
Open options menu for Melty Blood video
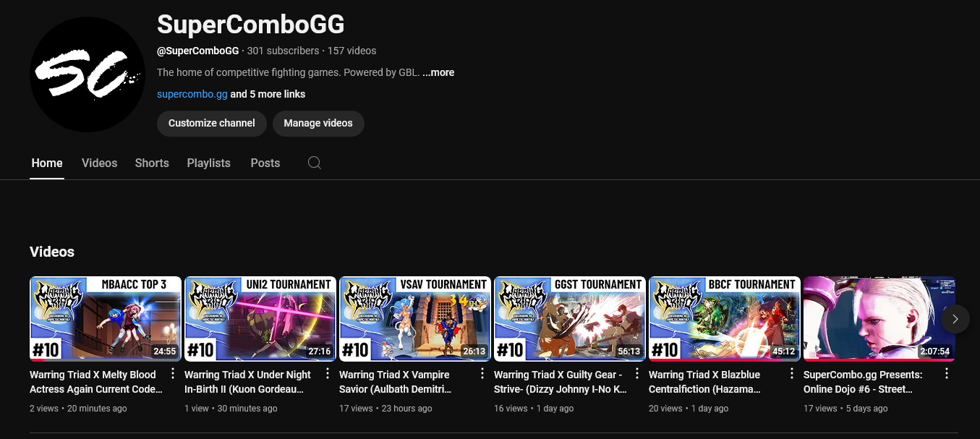[x=173, y=374]
